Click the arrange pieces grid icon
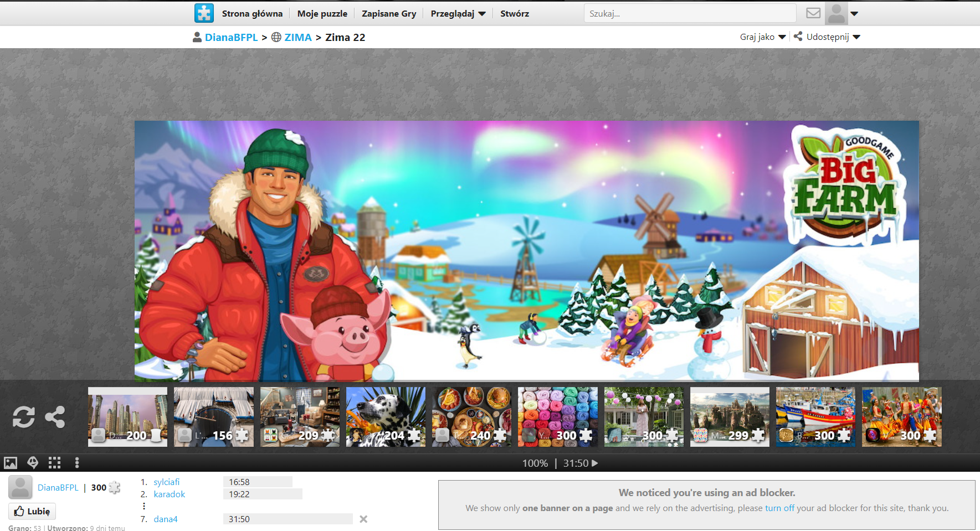The width and height of the screenshot is (980, 531). point(54,462)
